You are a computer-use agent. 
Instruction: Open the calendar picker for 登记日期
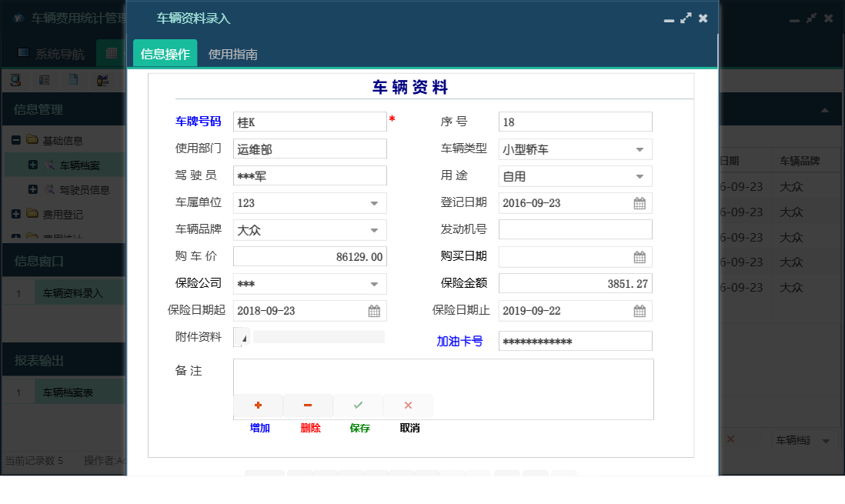click(639, 202)
